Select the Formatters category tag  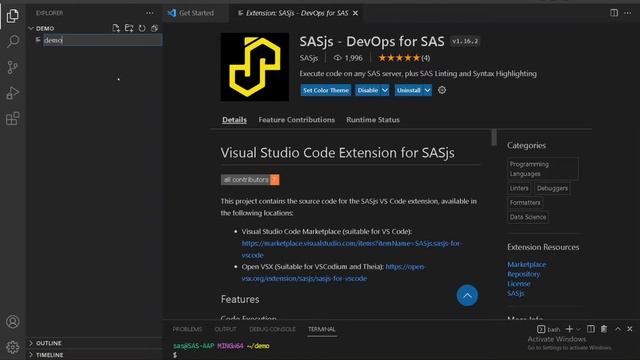pyautogui.click(x=525, y=202)
